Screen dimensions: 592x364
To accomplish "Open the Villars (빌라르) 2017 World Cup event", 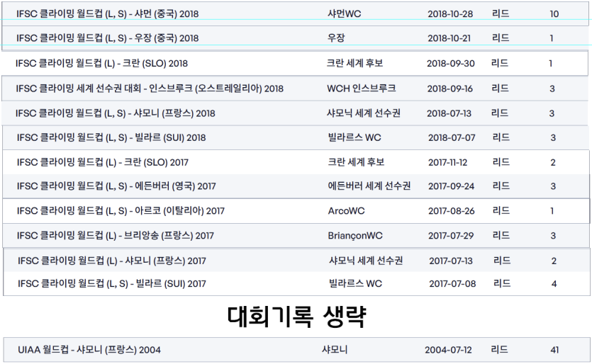I will coord(112,284).
